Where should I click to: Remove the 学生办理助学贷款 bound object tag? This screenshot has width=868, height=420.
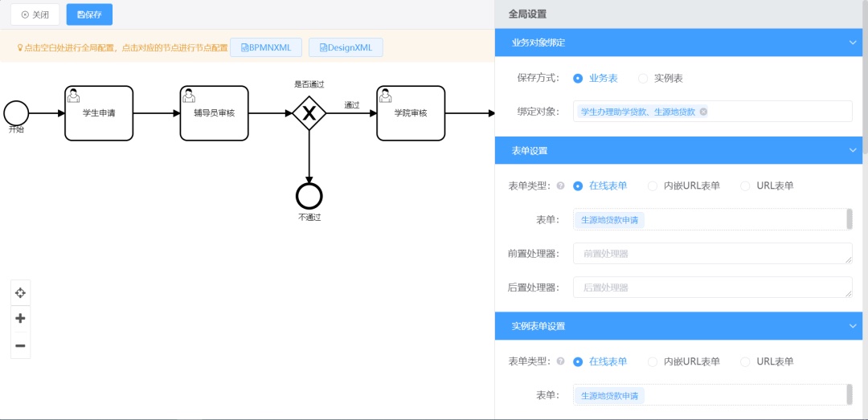(703, 112)
